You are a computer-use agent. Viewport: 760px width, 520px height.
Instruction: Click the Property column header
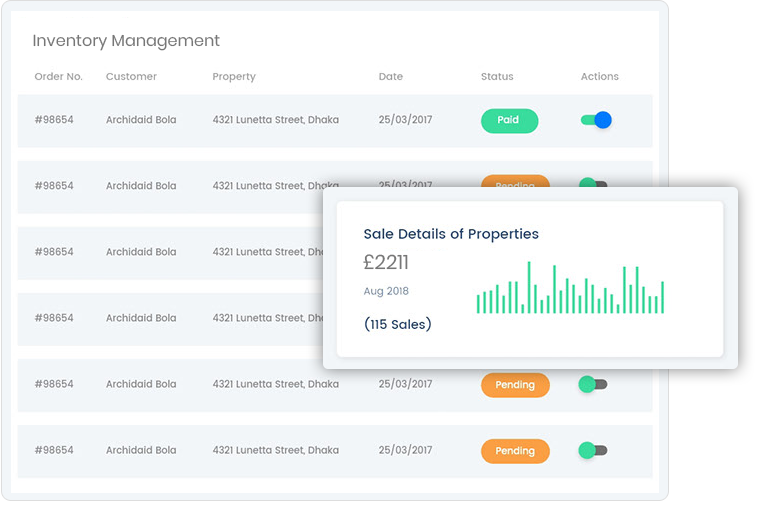click(234, 77)
